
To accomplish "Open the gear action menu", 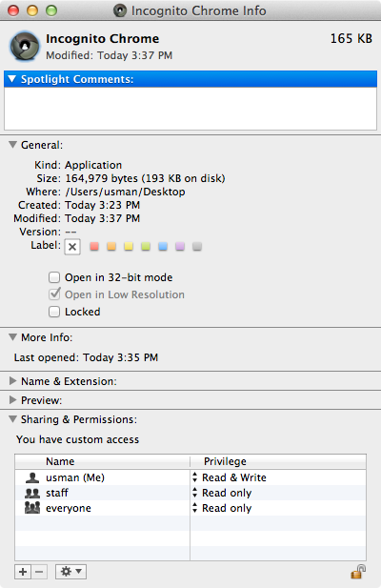I will [71, 572].
